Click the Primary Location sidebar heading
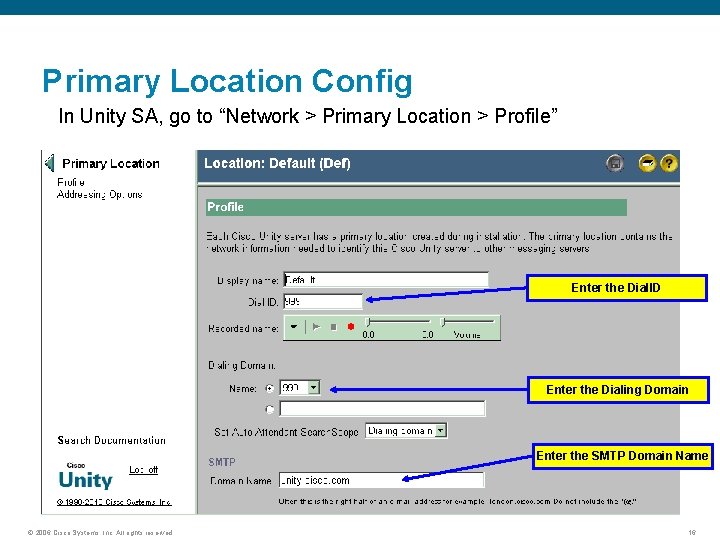Viewport: 720px width, 540px height. click(111, 163)
